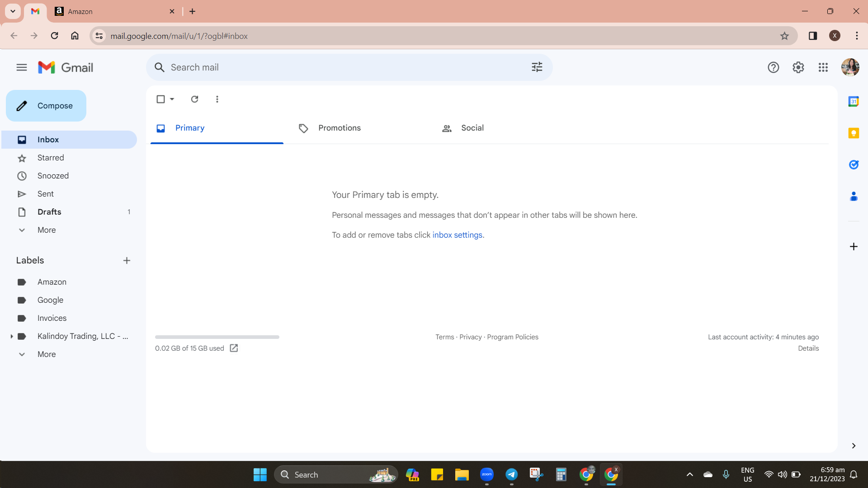
Task: Open Google Keep side panel
Action: click(x=854, y=133)
